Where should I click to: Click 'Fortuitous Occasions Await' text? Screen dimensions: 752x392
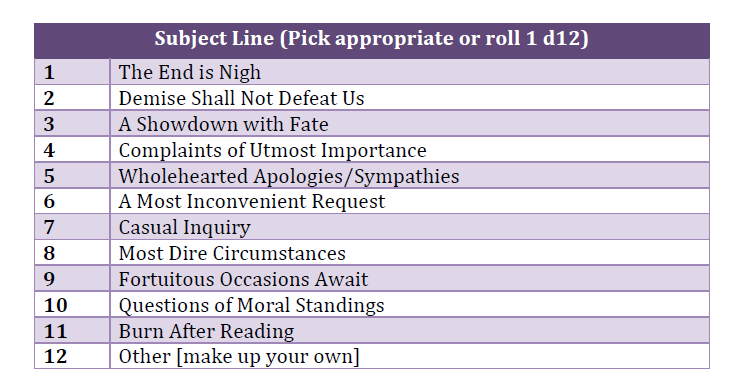(243, 279)
